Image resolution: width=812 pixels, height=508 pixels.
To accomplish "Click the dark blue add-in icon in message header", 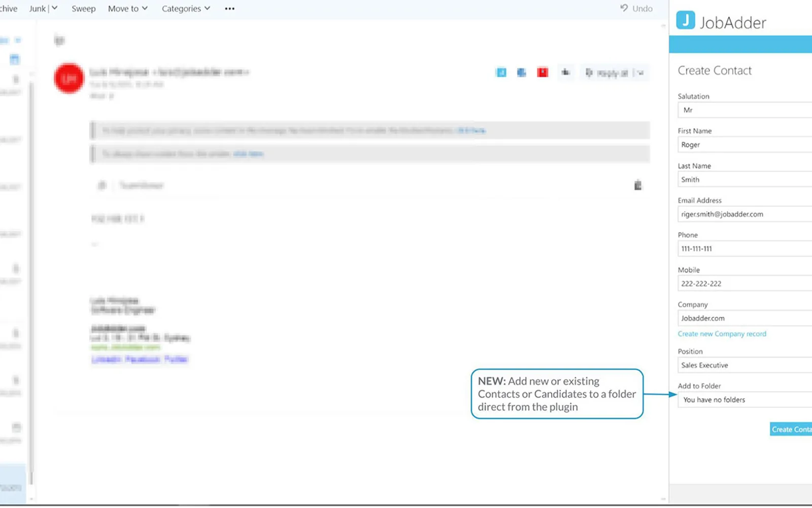I will point(522,73).
